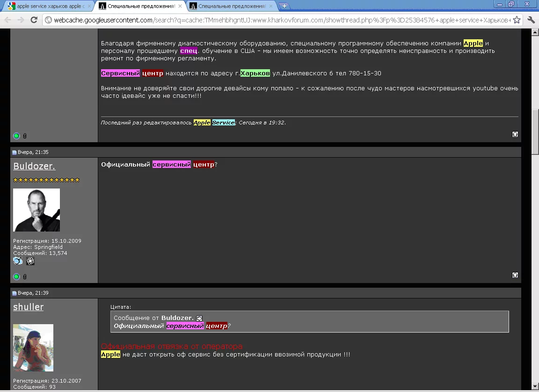Screen dimensions: 539x392
Task: Click highlighted 'Харьков' in address line
Action: pos(255,73)
